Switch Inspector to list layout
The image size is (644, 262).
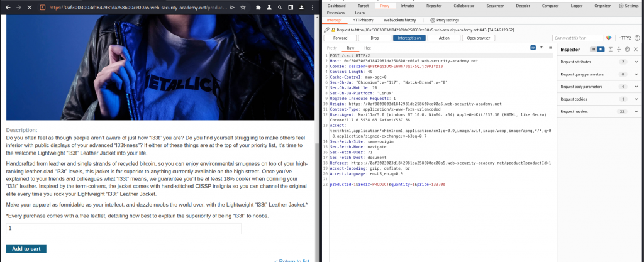point(593,49)
